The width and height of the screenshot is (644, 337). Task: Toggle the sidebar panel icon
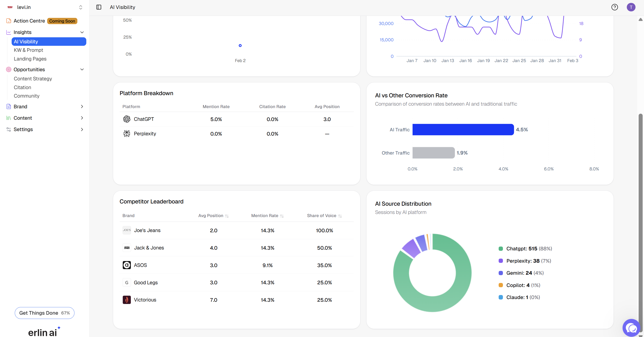(99, 7)
